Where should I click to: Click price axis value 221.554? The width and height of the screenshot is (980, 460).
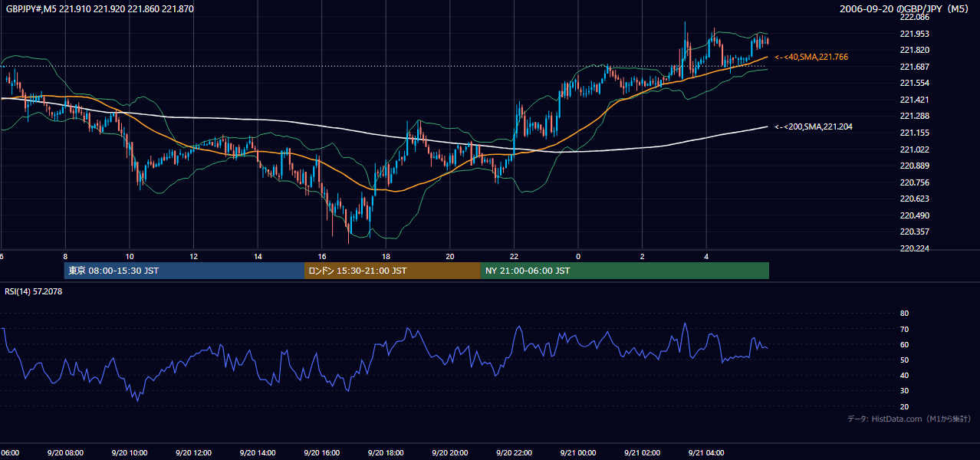click(x=915, y=83)
